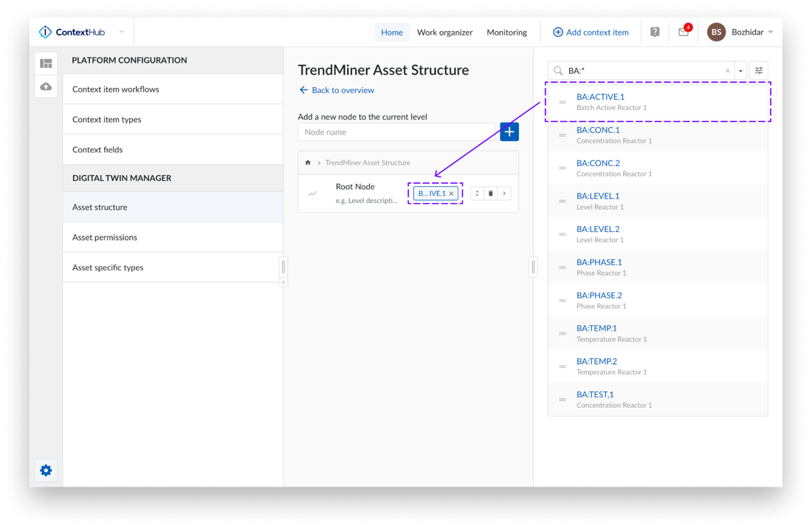Expand the search box dropdown arrow
812x528 pixels.
[740, 71]
